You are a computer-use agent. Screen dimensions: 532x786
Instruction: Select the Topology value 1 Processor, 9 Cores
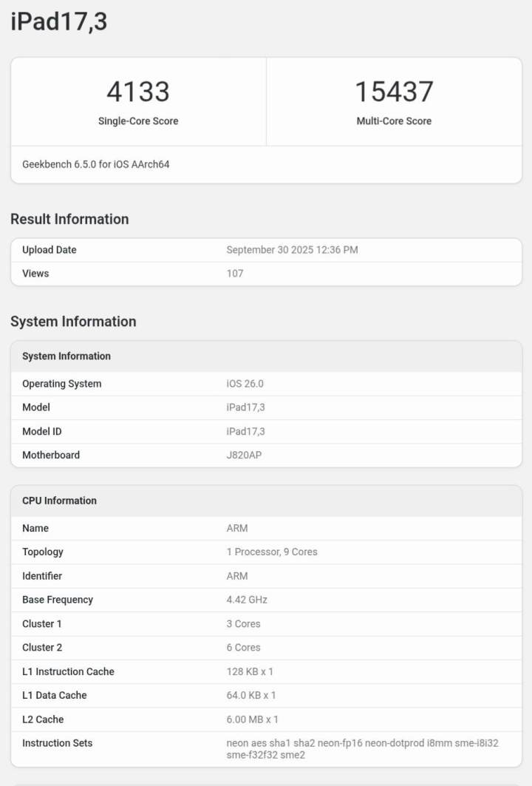point(272,552)
